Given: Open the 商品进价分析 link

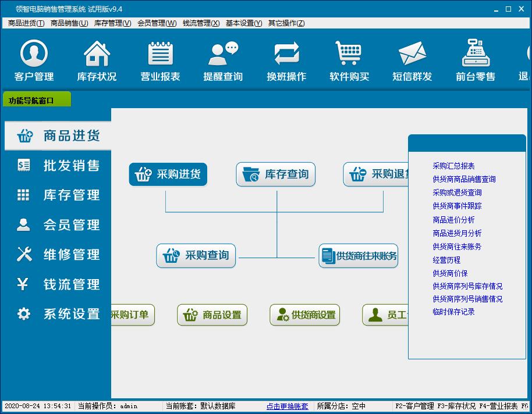Looking at the screenshot, I should tap(453, 220).
